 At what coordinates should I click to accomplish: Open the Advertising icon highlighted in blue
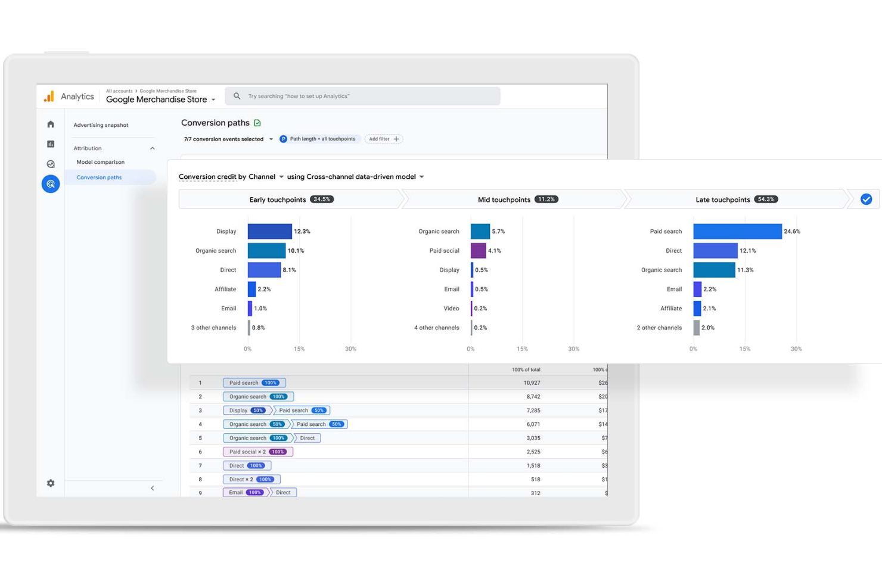pyautogui.click(x=51, y=183)
